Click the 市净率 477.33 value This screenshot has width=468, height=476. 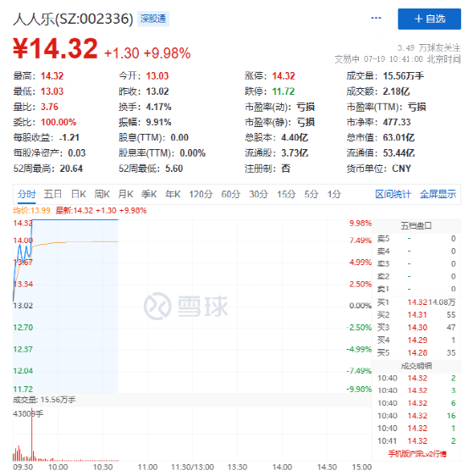tap(396, 122)
